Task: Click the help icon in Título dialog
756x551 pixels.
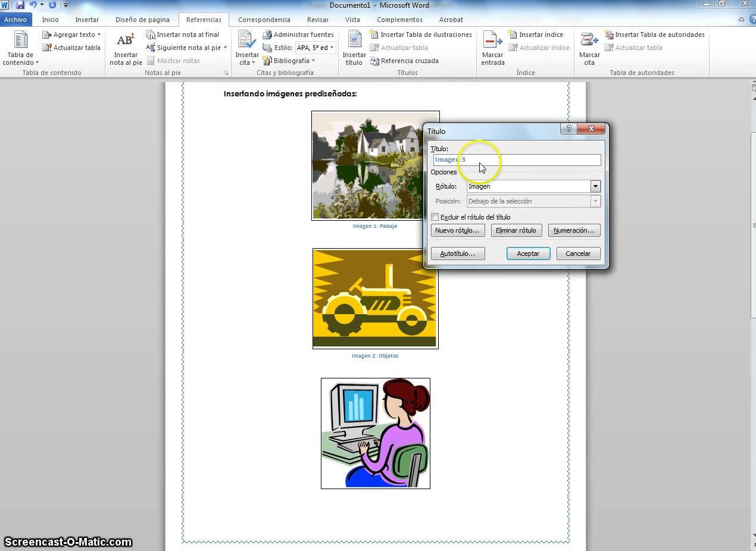Action: (x=568, y=129)
